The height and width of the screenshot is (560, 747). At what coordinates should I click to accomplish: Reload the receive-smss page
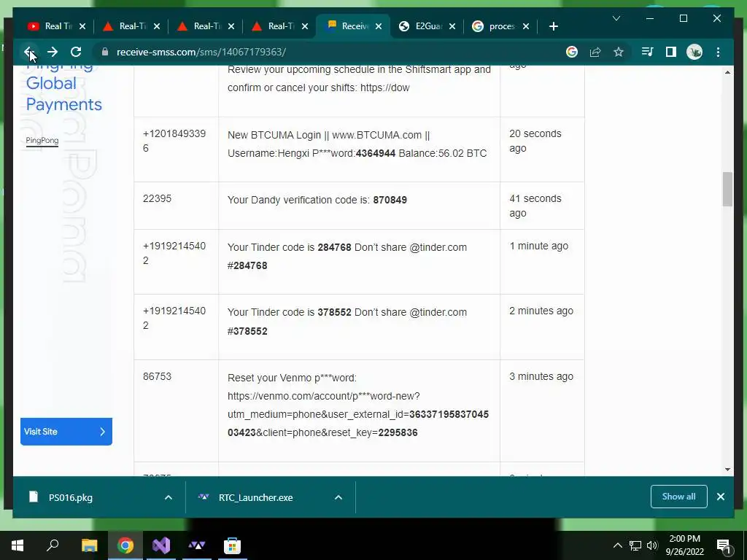click(x=76, y=52)
